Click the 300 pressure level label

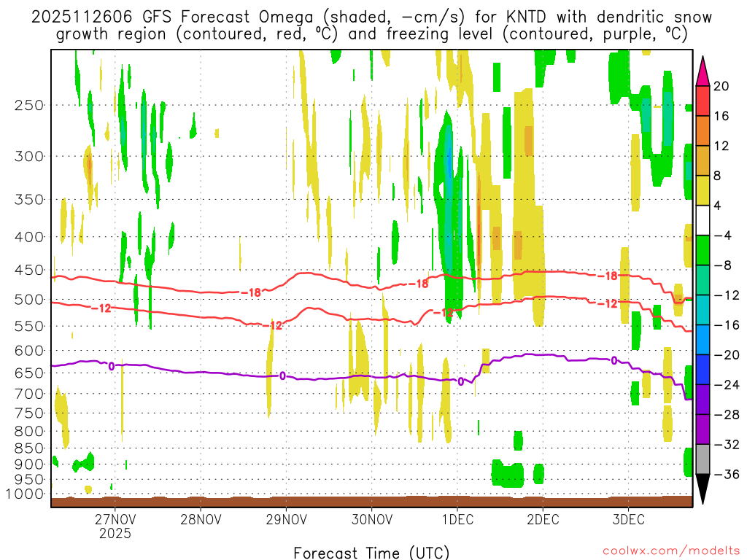click(29, 156)
